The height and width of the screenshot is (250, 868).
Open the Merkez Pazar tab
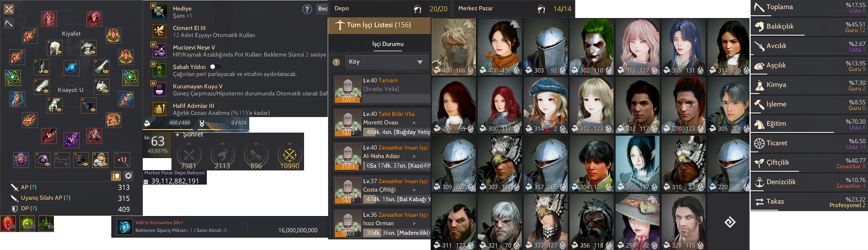(513, 9)
